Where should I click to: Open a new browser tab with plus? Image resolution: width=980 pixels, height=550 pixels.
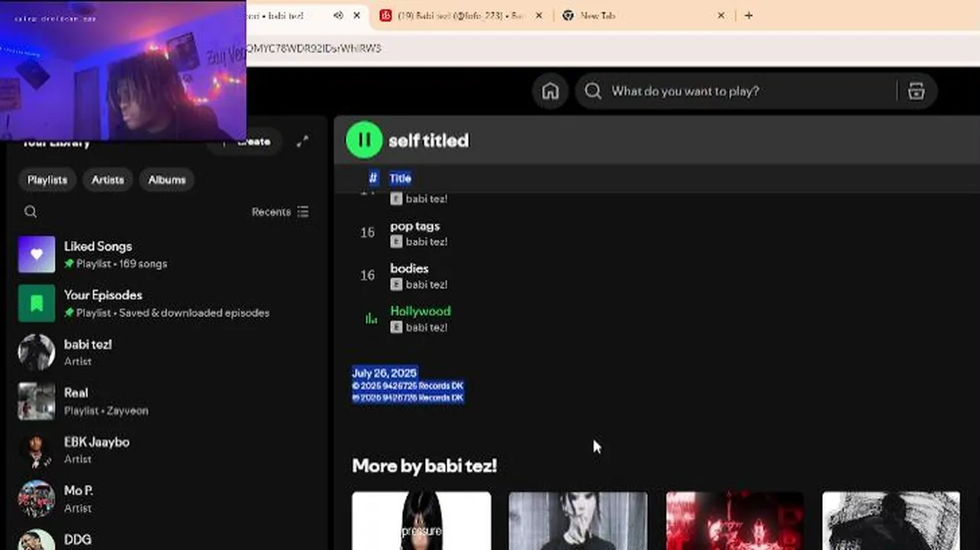click(749, 15)
